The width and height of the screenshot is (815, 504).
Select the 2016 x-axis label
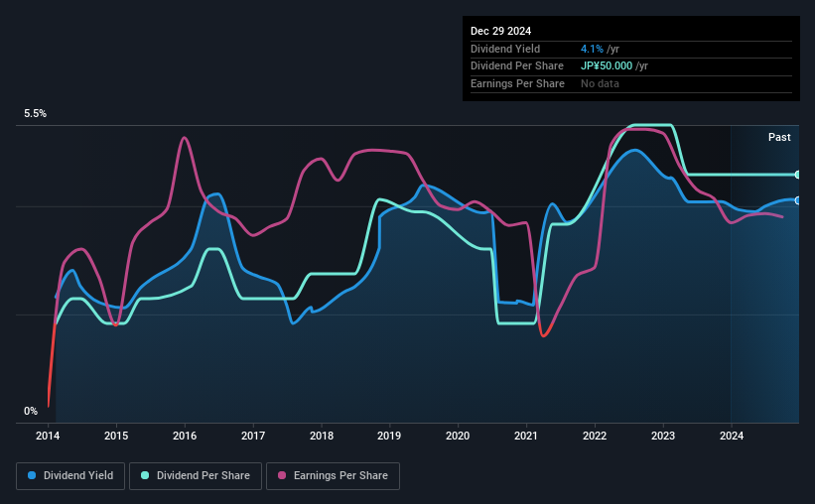coord(185,436)
